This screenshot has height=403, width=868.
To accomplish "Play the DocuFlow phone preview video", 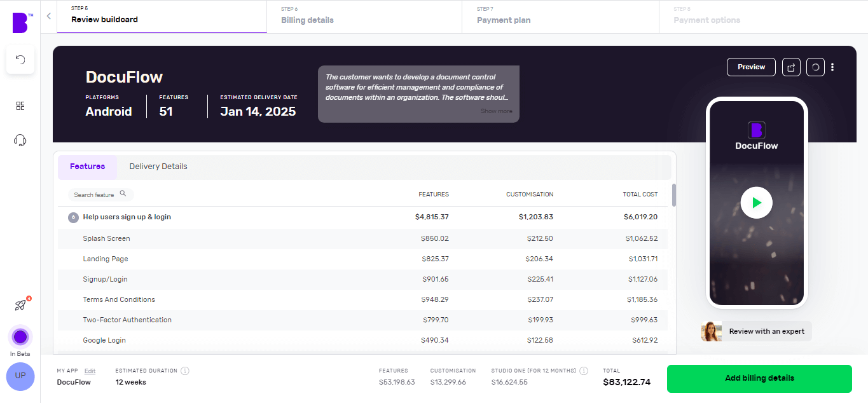I will point(756,203).
